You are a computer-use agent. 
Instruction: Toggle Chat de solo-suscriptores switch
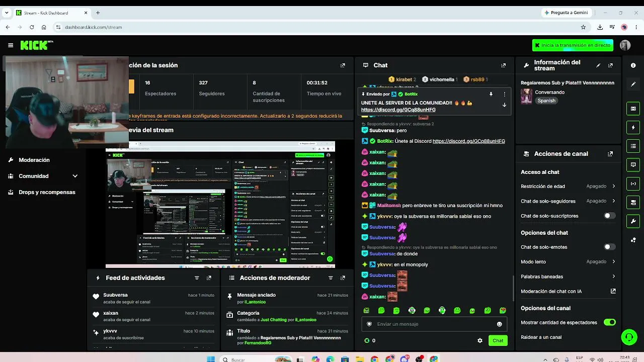coord(609,216)
